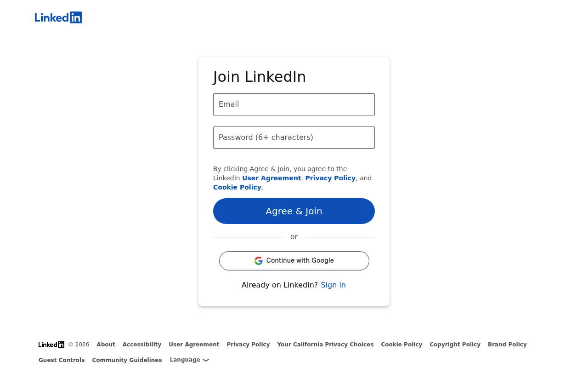This screenshot has width=588, height=368.
Task: Open the footer User Agreement link
Action: (x=194, y=345)
